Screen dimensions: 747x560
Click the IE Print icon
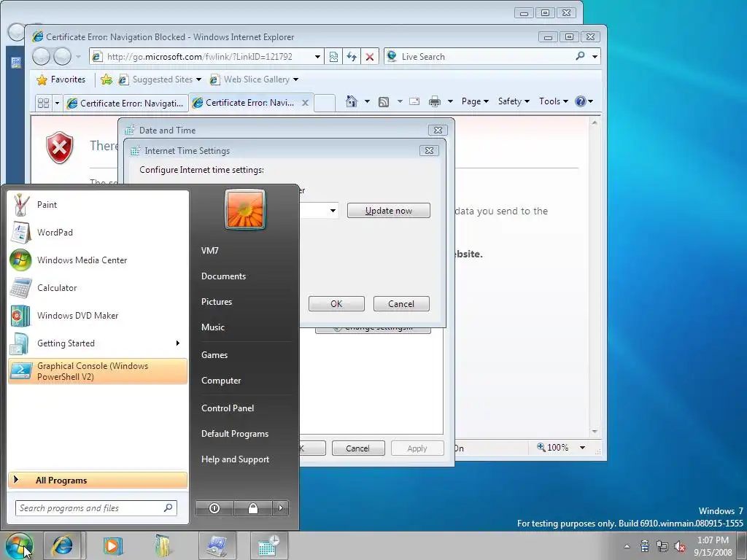pyautogui.click(x=435, y=101)
